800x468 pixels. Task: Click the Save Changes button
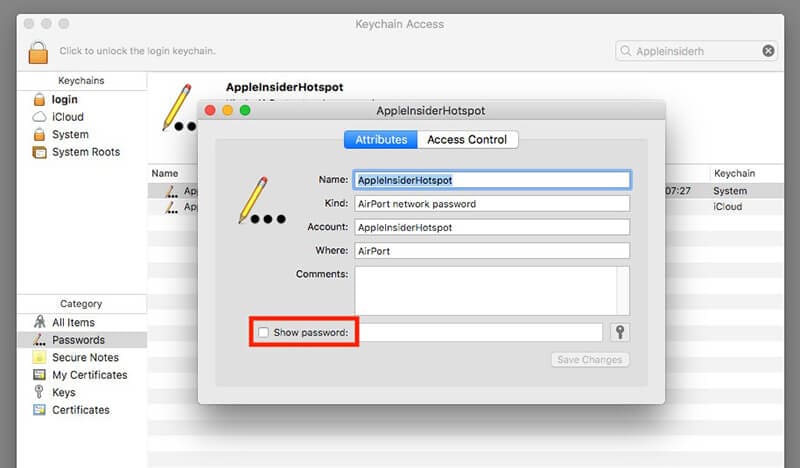[590, 360]
